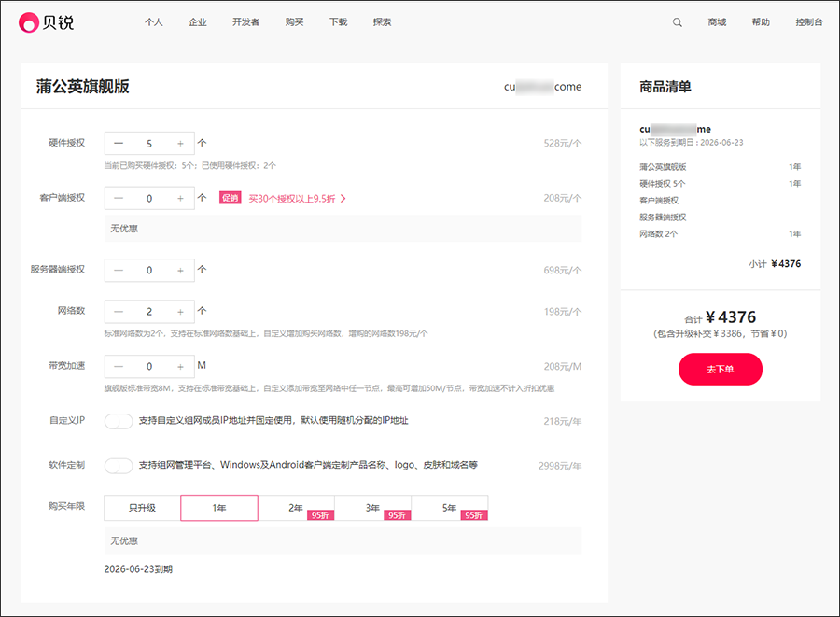Click the 服务器端授权 quantity field
Screen dimensions: 840x617
(x=149, y=271)
